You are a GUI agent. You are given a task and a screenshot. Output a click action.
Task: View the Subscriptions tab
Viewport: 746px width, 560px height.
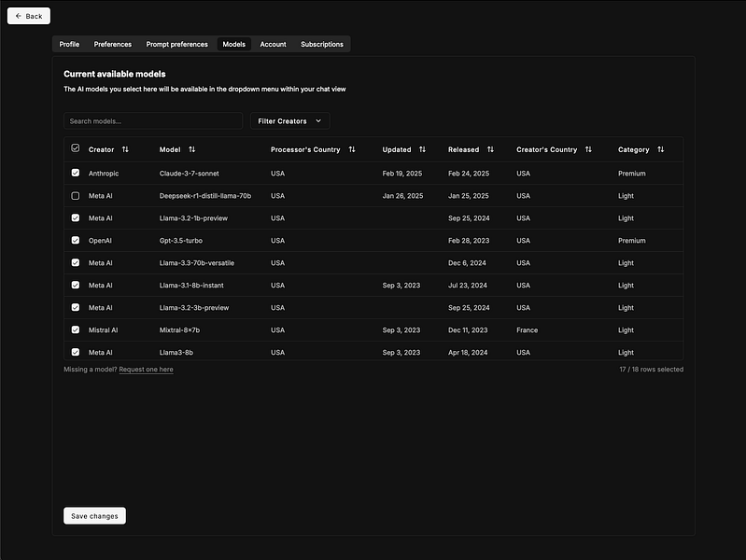pos(321,44)
